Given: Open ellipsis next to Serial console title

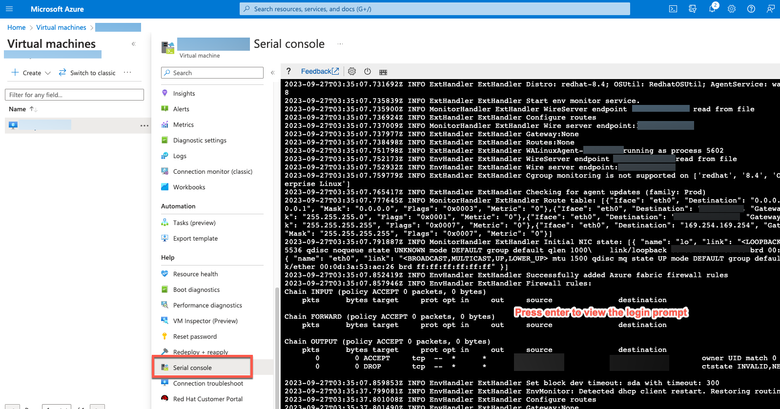Looking at the screenshot, I should [x=340, y=44].
